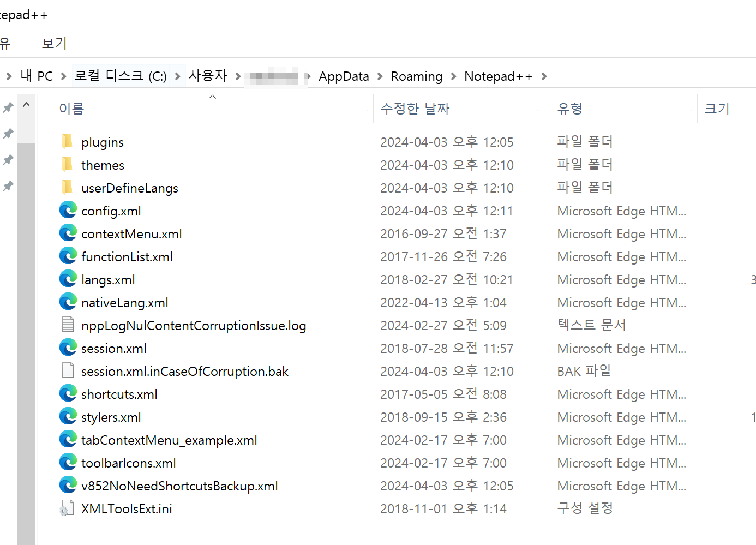
Task: Select the userDefineLangs folder name
Action: click(130, 188)
